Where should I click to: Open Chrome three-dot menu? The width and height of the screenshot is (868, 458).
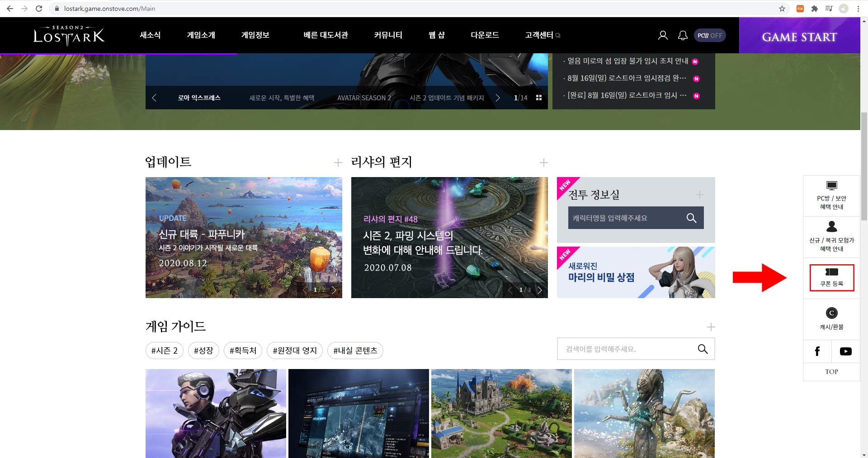coord(858,9)
